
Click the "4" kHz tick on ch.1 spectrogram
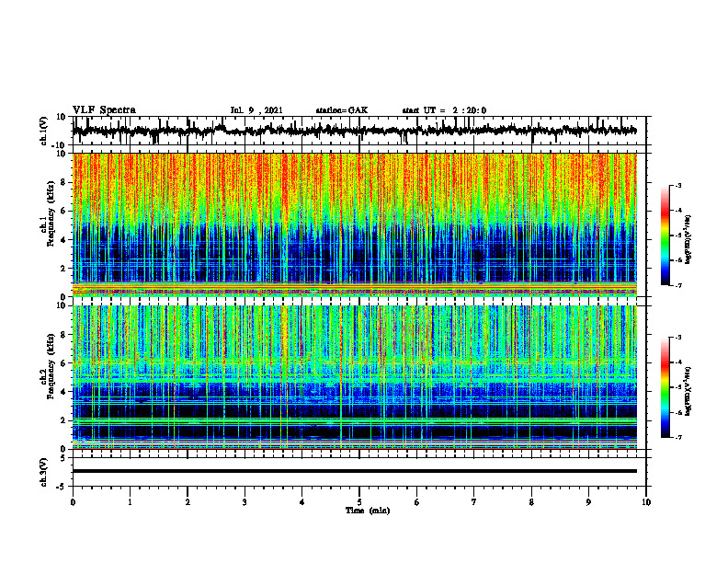point(63,240)
